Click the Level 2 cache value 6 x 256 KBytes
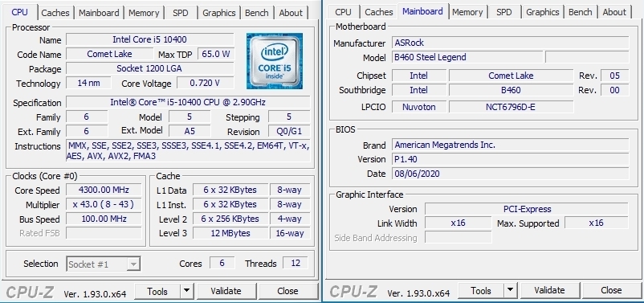Image resolution: width=644 pixels, height=303 pixels. (x=230, y=219)
